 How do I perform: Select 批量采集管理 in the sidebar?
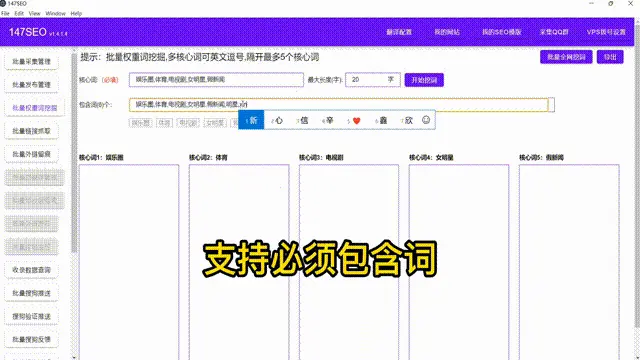coord(31,62)
